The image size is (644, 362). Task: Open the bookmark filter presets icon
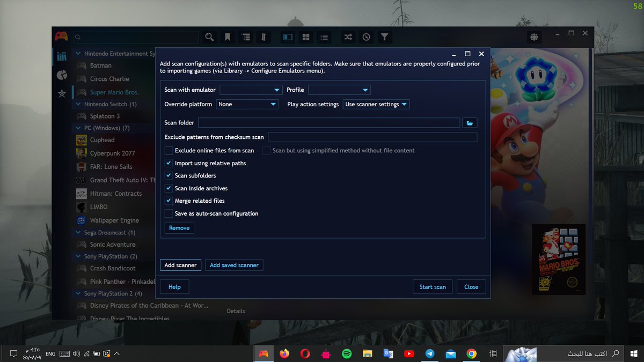(228, 37)
